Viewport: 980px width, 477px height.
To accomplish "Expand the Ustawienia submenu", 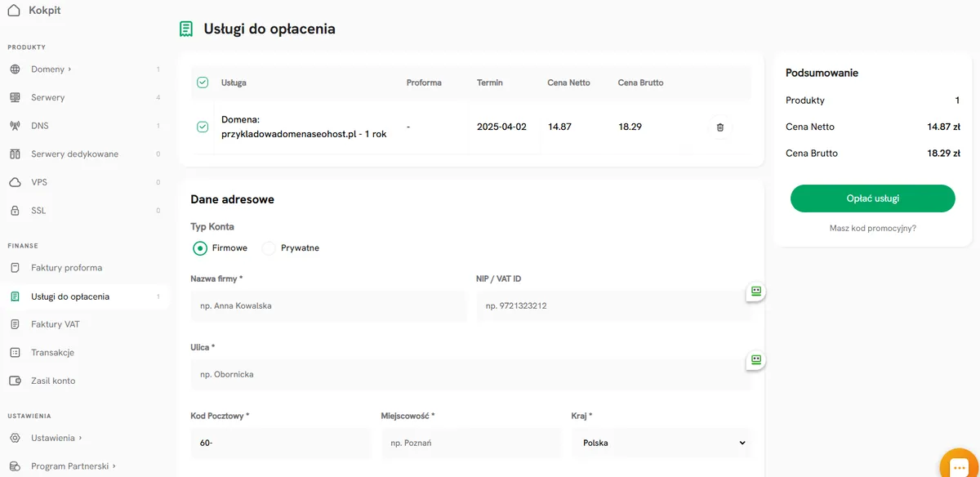I will coord(56,438).
